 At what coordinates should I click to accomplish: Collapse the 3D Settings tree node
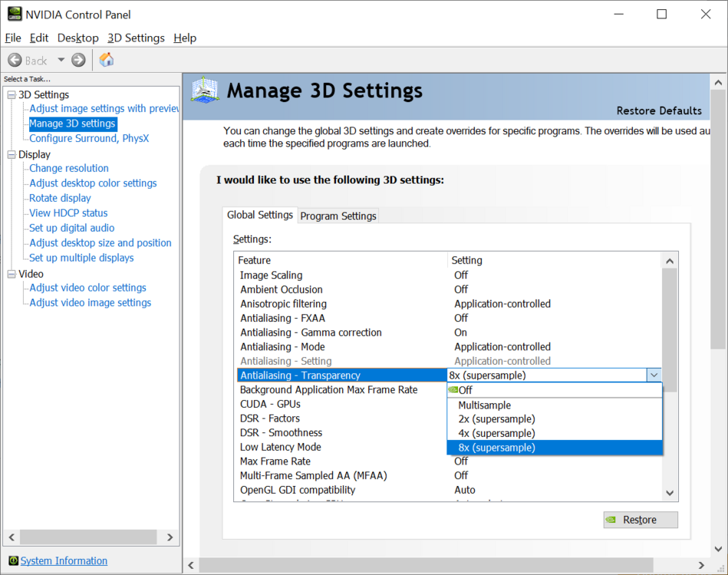(11, 95)
